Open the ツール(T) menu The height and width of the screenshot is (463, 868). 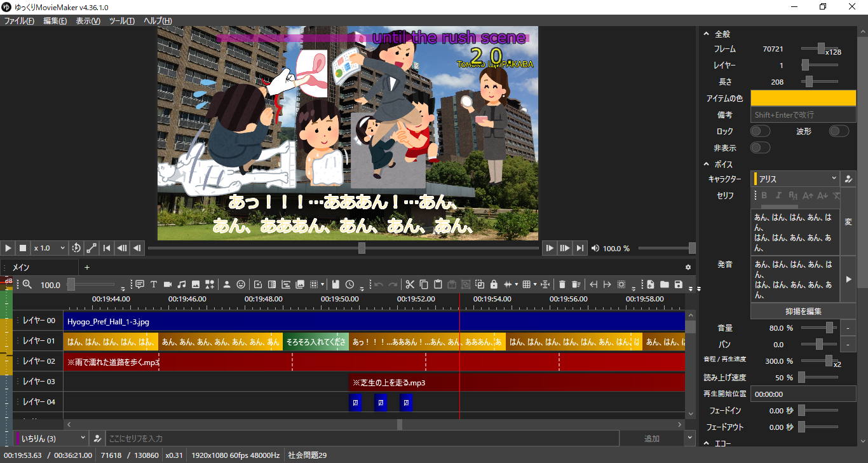(x=121, y=21)
